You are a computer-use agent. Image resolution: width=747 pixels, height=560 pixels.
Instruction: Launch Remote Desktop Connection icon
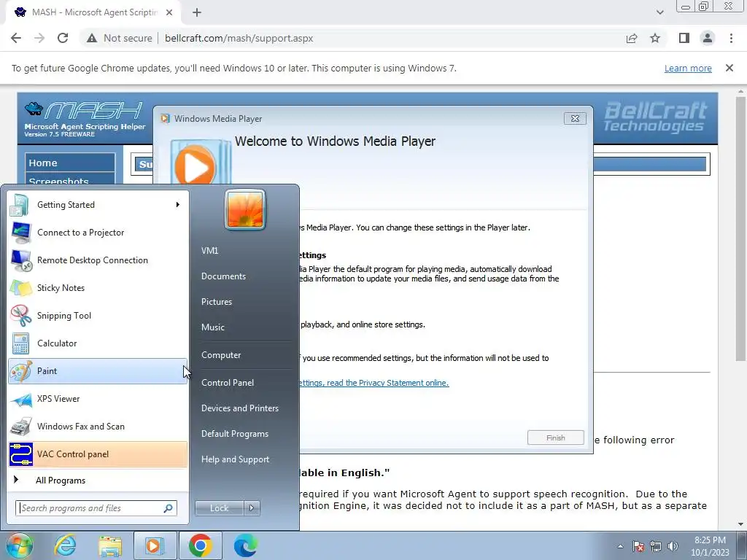click(21, 260)
